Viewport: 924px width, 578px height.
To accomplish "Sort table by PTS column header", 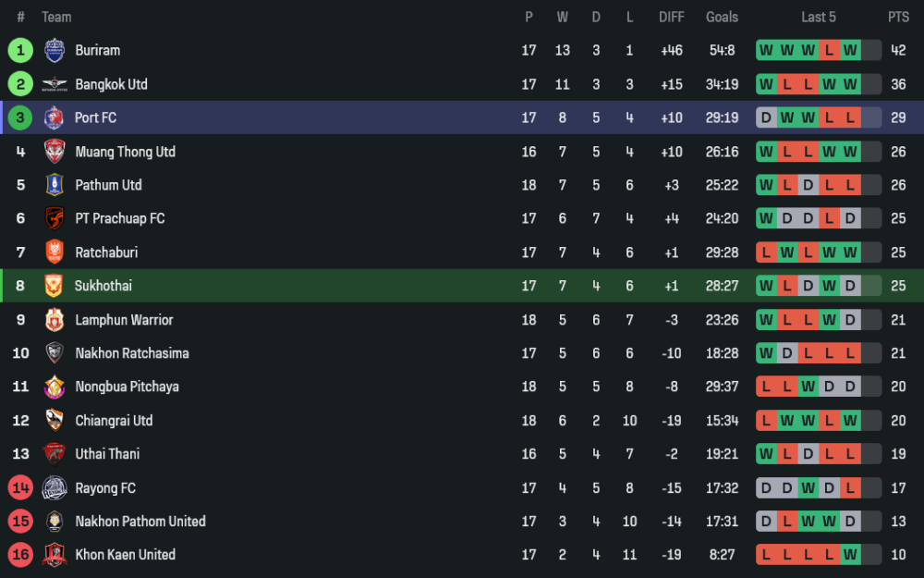I will click(x=898, y=17).
